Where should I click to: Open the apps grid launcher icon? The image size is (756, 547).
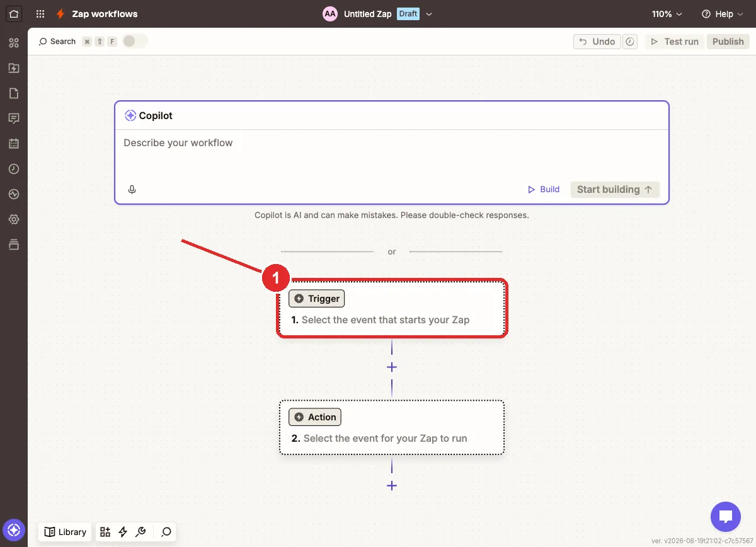40,14
